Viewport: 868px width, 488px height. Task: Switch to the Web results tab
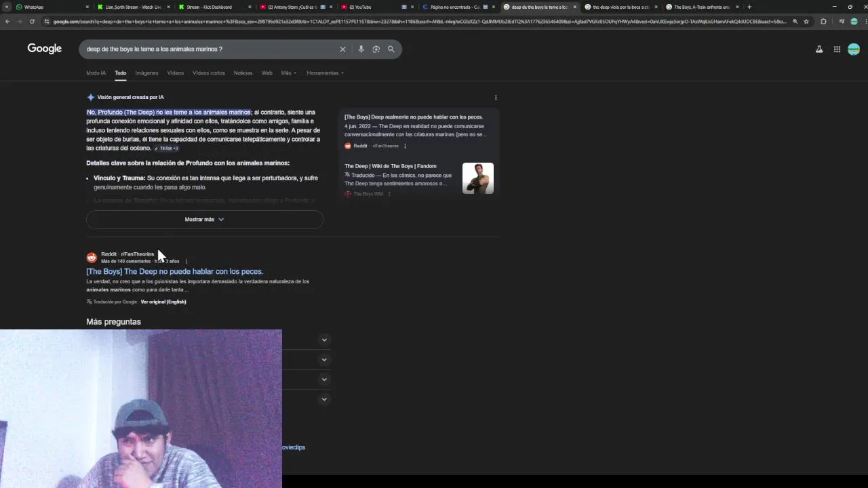tap(267, 73)
